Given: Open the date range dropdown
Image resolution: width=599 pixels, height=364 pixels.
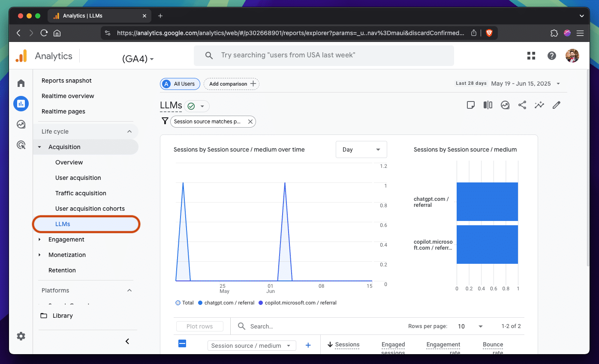Looking at the screenshot, I should pyautogui.click(x=526, y=84).
